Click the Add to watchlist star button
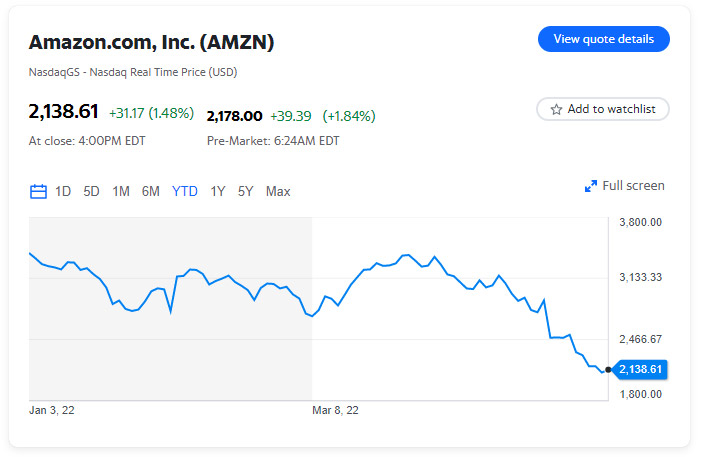 (603, 109)
